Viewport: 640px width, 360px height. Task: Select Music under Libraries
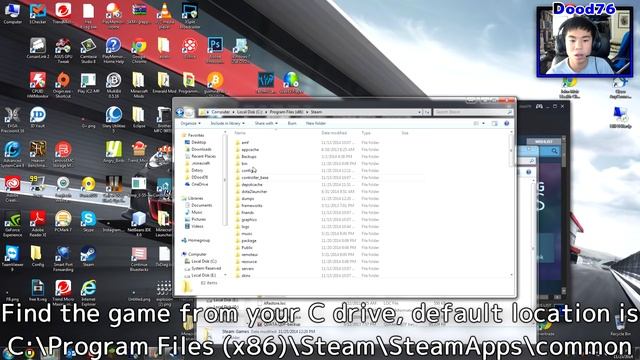pyautogui.click(x=197, y=212)
